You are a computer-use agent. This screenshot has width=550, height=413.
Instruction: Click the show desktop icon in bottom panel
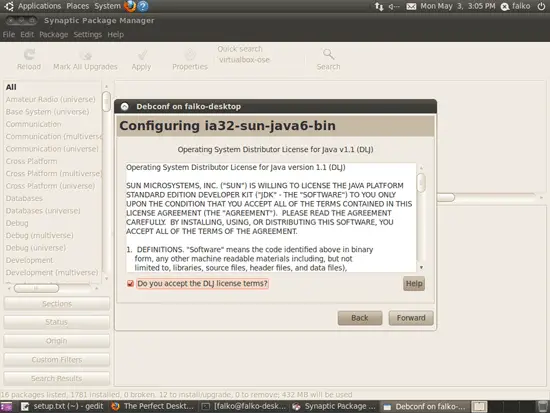click(6, 406)
